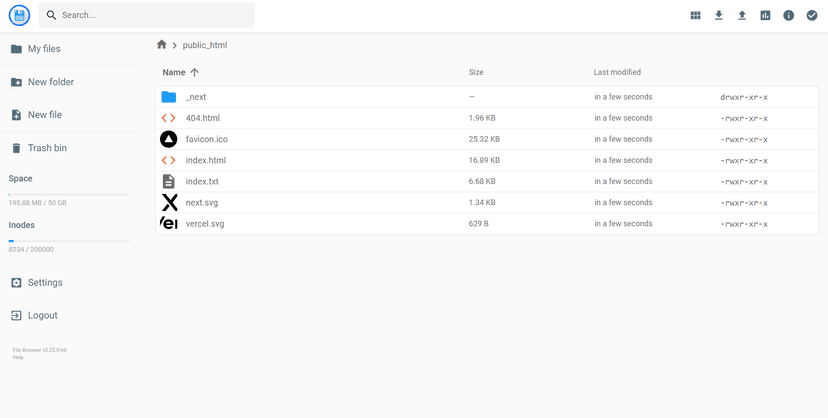This screenshot has width=828, height=418.
Task: Create a New file
Action: (x=45, y=115)
